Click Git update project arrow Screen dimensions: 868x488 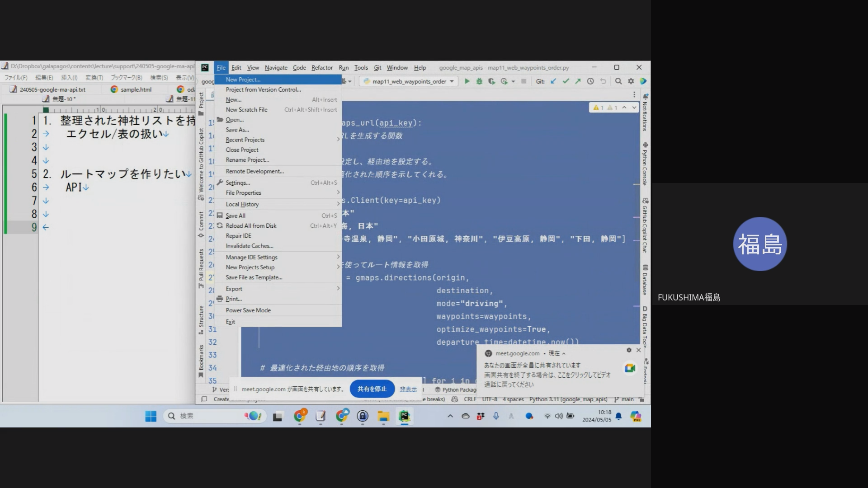point(553,81)
